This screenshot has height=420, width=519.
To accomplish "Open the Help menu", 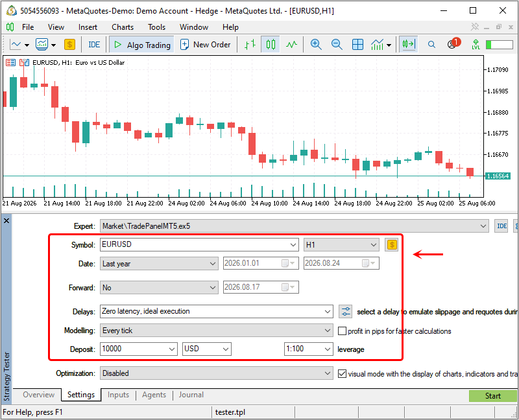I will [x=230, y=27].
